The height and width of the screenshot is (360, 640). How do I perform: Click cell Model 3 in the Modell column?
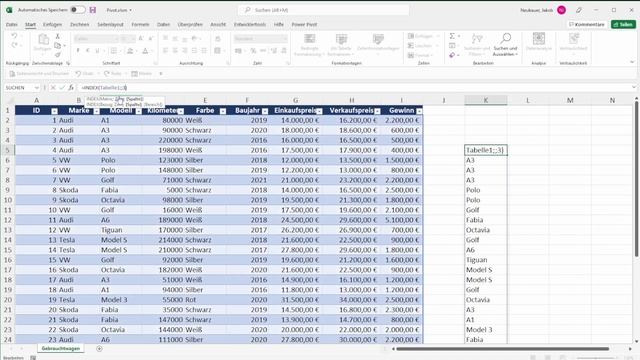121,300
